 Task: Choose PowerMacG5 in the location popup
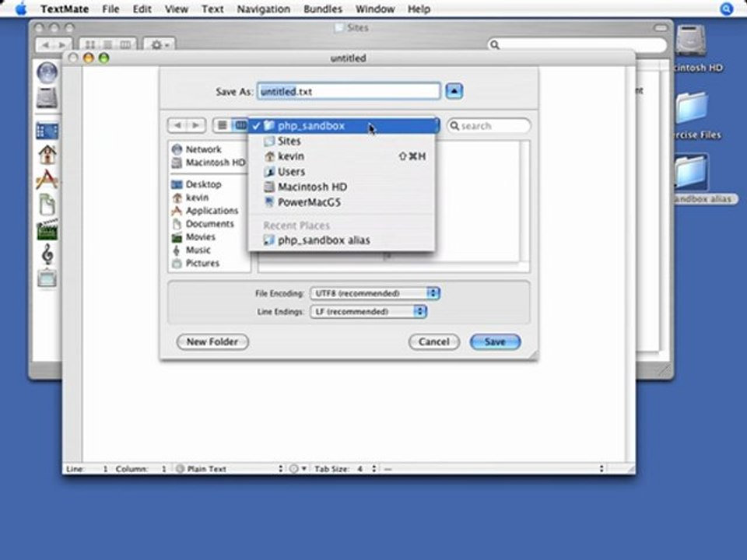[x=342, y=202]
